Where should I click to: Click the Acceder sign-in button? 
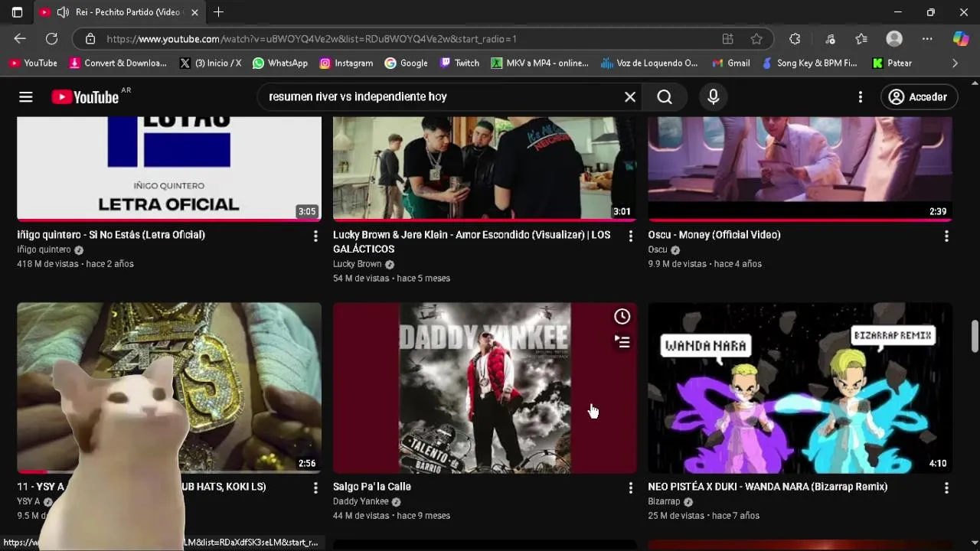point(919,97)
